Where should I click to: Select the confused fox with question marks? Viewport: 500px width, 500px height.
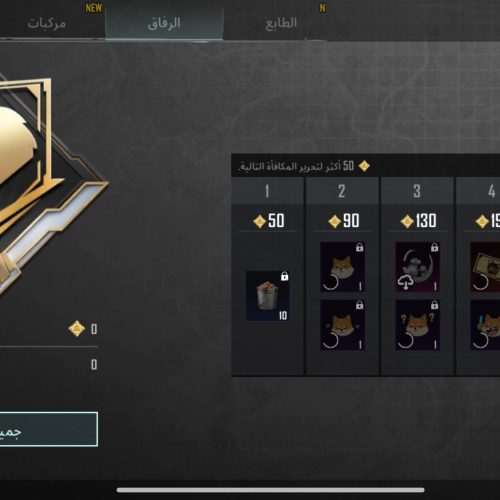417,325
